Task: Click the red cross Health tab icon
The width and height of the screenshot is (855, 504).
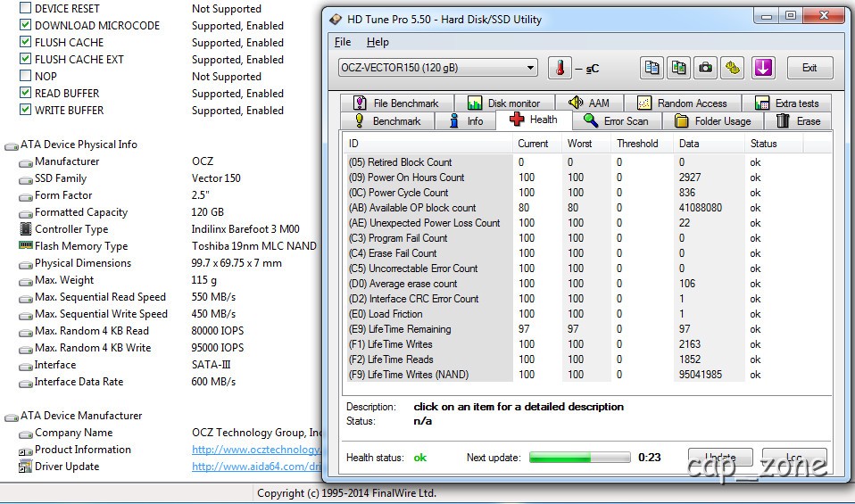Action: click(x=517, y=120)
